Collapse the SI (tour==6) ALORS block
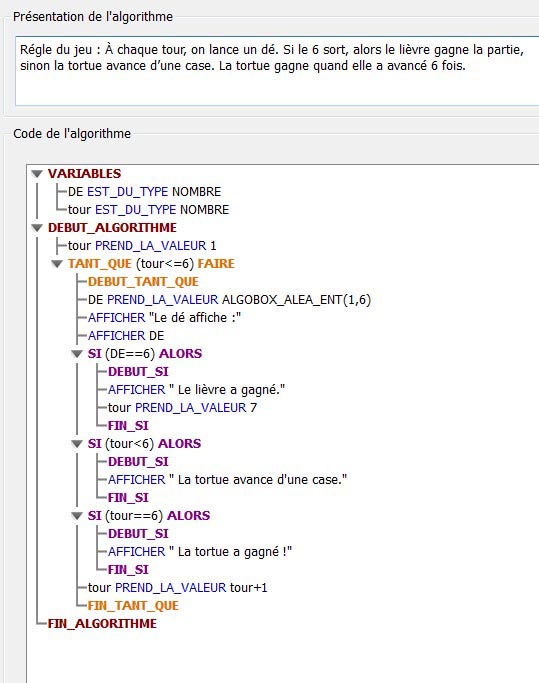539x683 pixels. (77, 516)
